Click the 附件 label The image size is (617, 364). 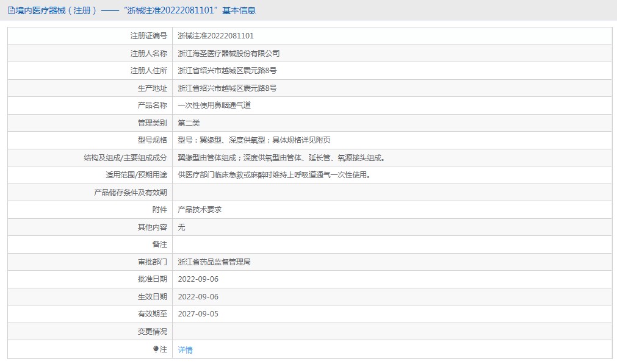pos(160,210)
